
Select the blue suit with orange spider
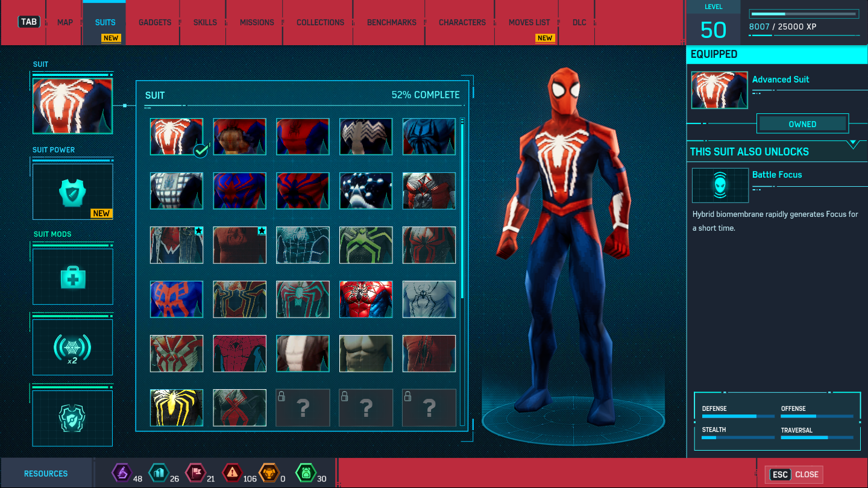176,299
